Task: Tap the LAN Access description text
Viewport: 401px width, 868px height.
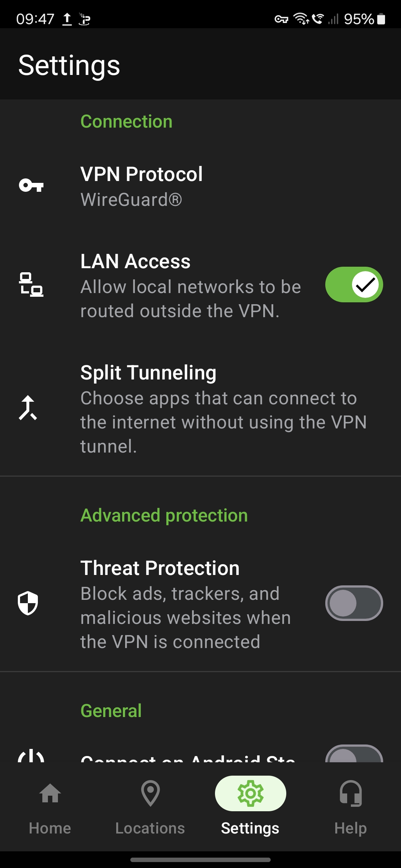Action: point(190,299)
